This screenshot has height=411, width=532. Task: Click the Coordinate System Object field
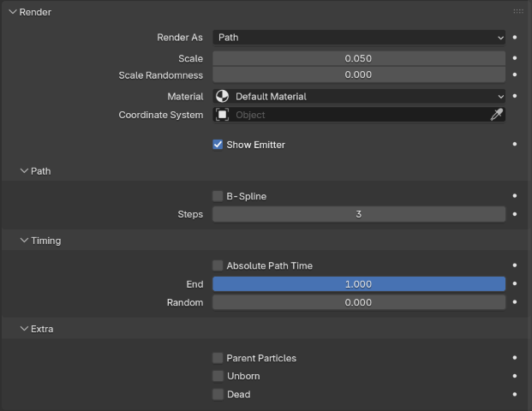coord(359,115)
